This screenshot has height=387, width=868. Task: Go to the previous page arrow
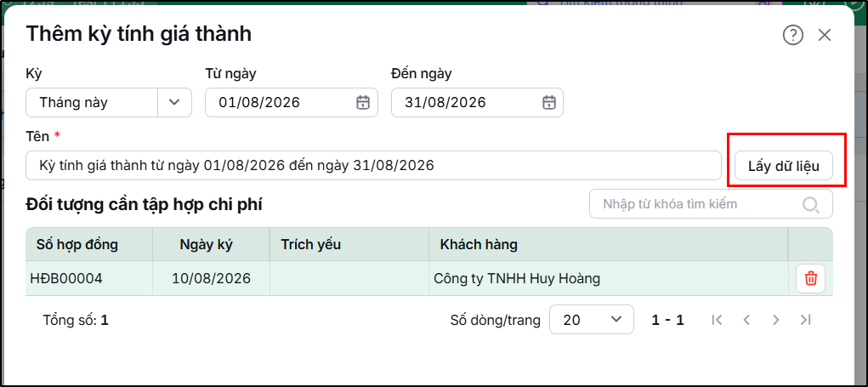pos(746,320)
